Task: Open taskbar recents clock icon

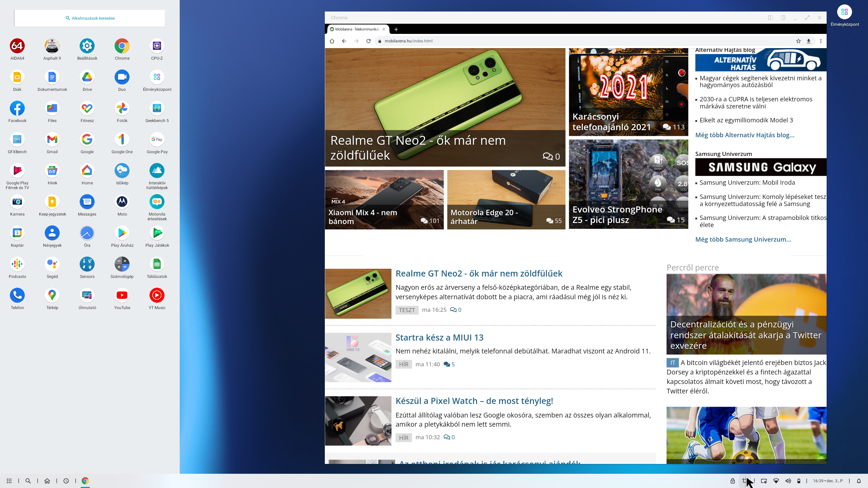Action: [66, 481]
